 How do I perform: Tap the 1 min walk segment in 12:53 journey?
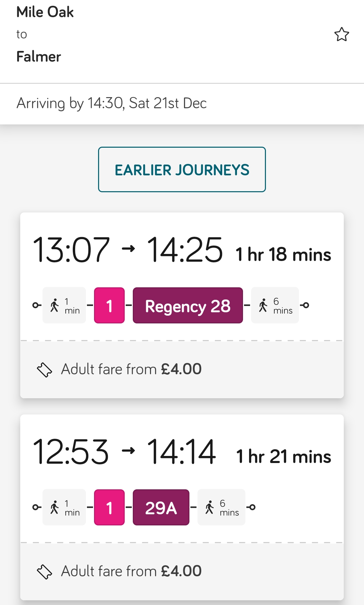(x=64, y=507)
